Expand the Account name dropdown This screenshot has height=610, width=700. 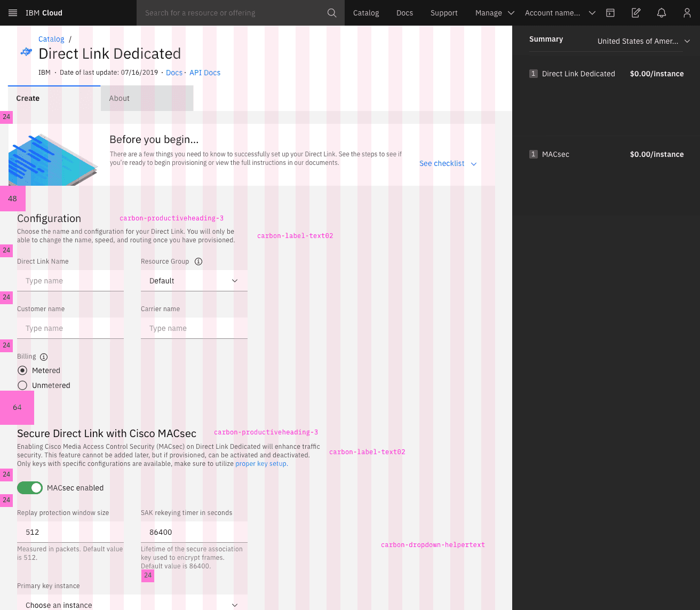(x=560, y=13)
